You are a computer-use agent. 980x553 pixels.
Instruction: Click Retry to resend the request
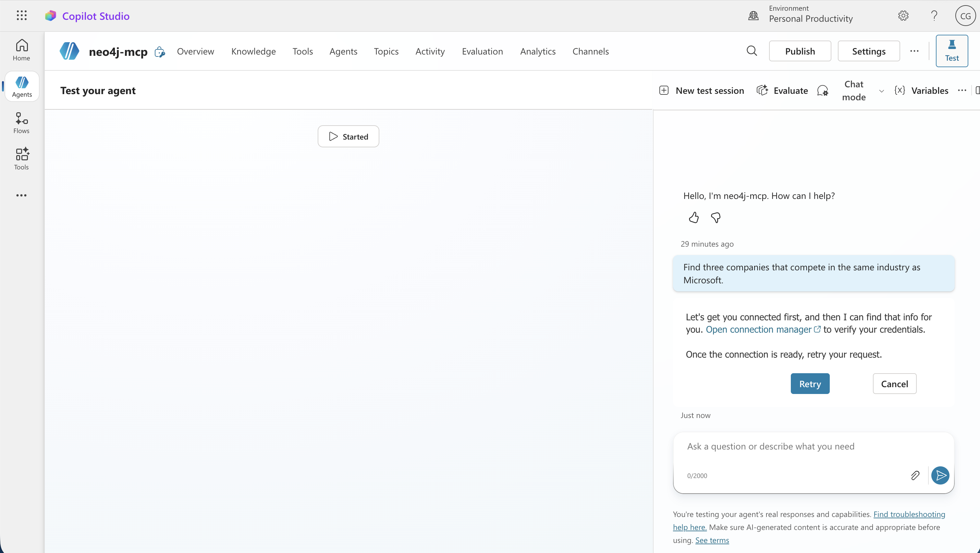pos(810,384)
